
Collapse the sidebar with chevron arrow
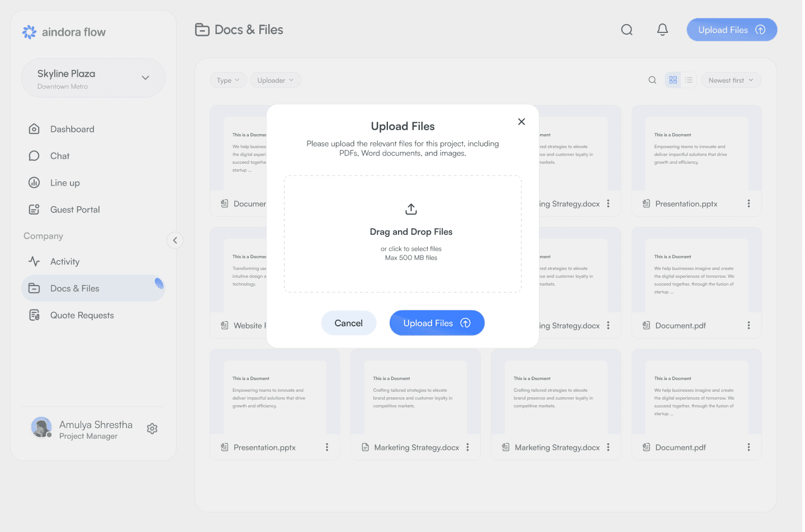coord(175,240)
